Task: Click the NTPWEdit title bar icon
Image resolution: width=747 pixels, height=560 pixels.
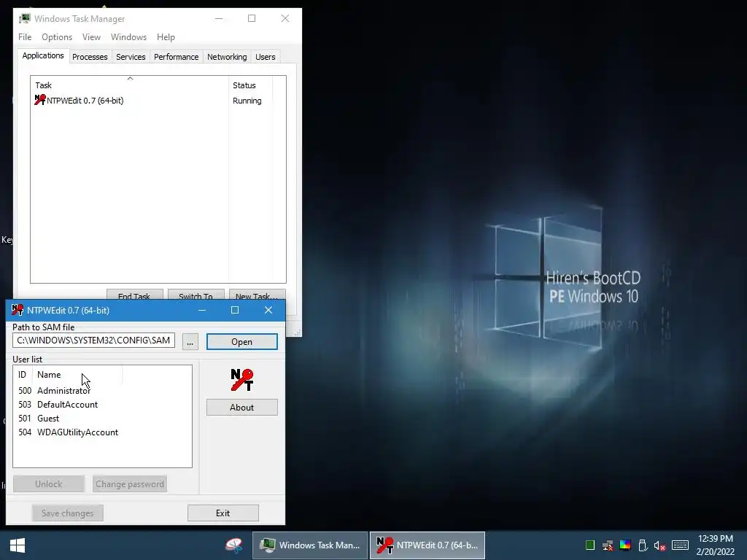Action: pos(18,310)
